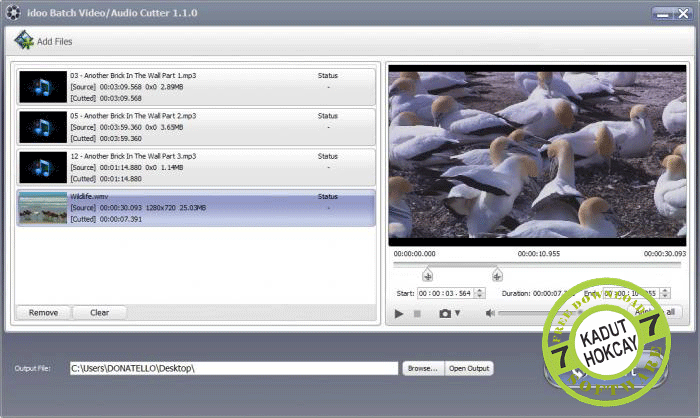Stop the video playback
Viewport: 700px width, 418px height.
click(417, 314)
